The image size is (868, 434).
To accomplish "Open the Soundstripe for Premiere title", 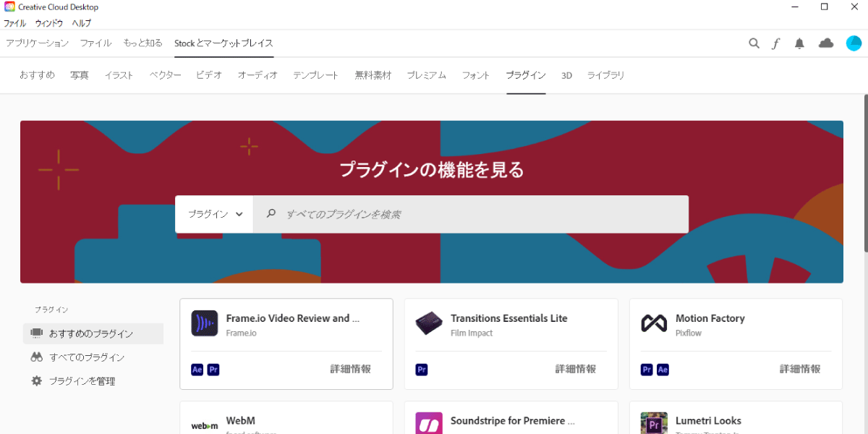I will pyautogui.click(x=513, y=420).
